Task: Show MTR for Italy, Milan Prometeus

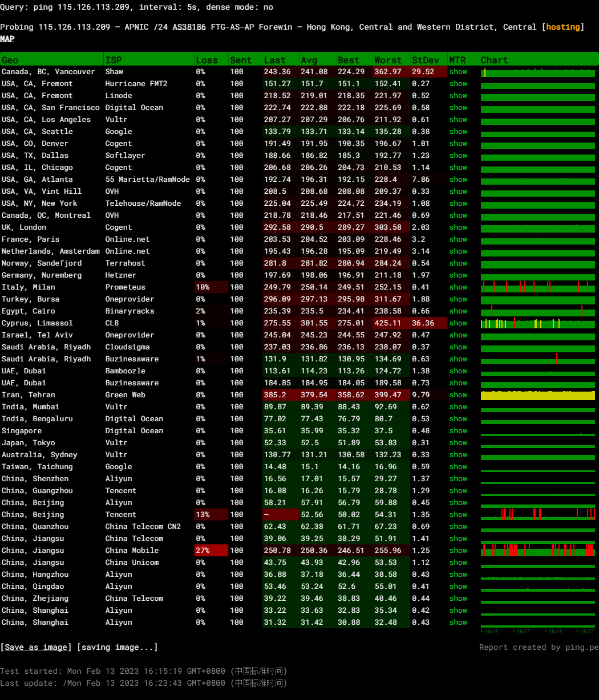Action: [458, 287]
